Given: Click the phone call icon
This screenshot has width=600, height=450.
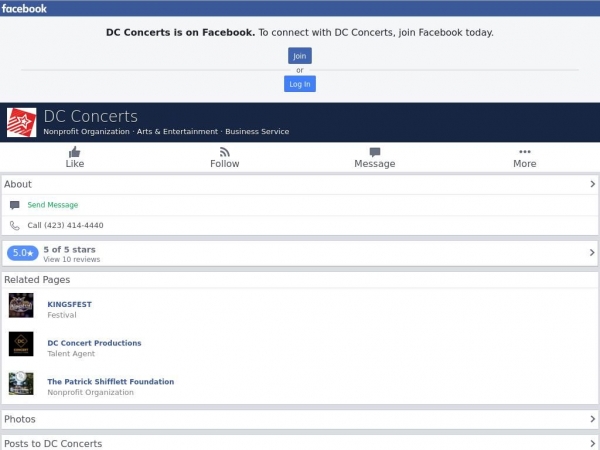Looking at the screenshot, I should (15, 225).
